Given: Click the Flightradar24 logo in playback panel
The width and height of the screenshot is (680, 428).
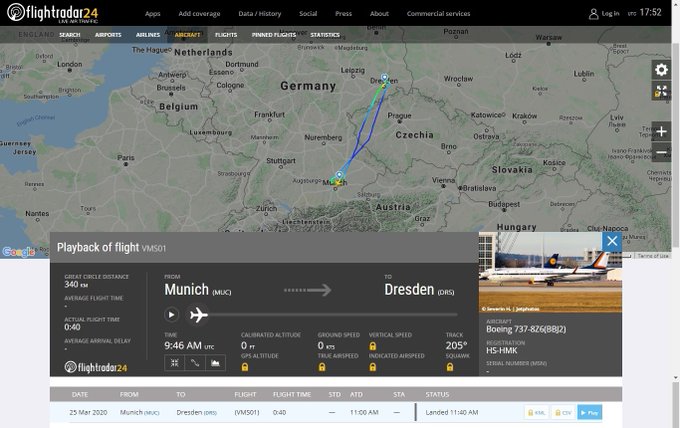Looking at the screenshot, I should 96,367.
